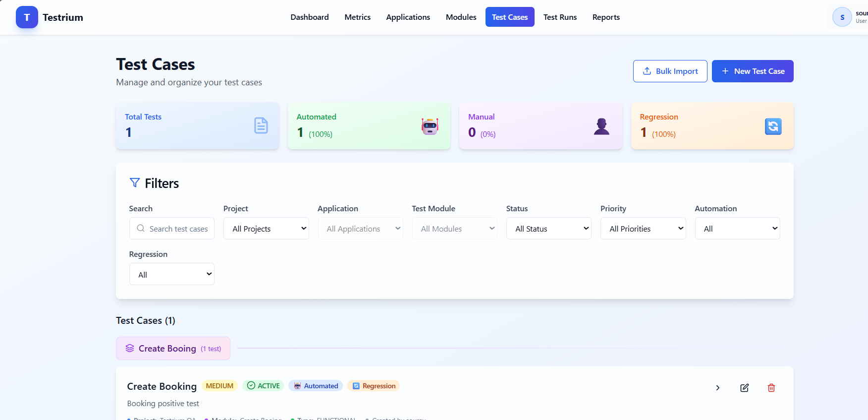The width and height of the screenshot is (868, 420).
Task: Open the Automation filter dropdown
Action: coord(737,229)
